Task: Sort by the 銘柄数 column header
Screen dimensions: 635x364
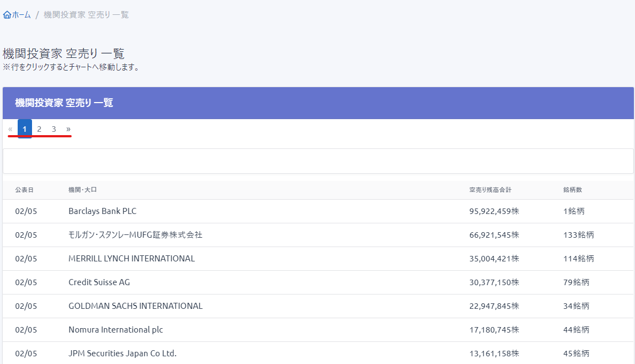Action: point(573,190)
